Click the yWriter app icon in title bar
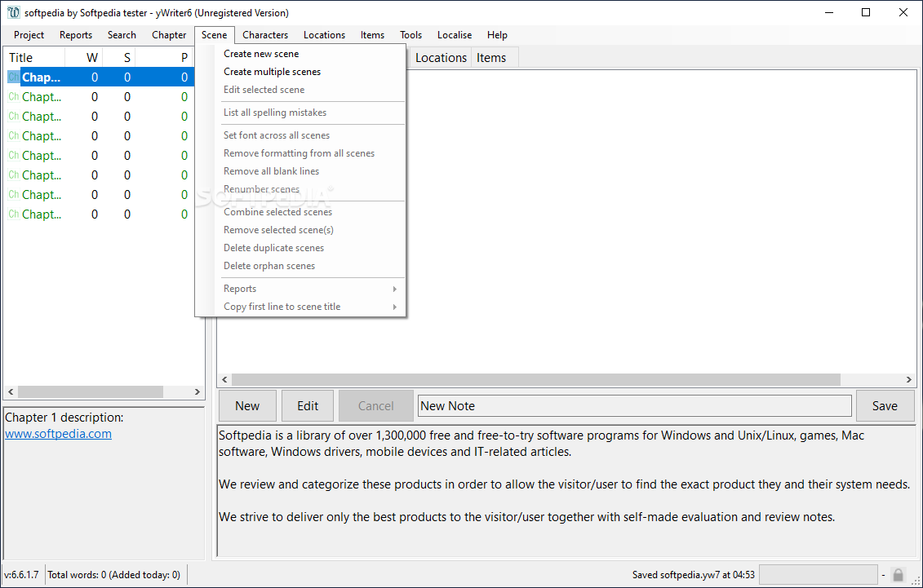Viewport: 923px width, 588px height. [x=13, y=12]
